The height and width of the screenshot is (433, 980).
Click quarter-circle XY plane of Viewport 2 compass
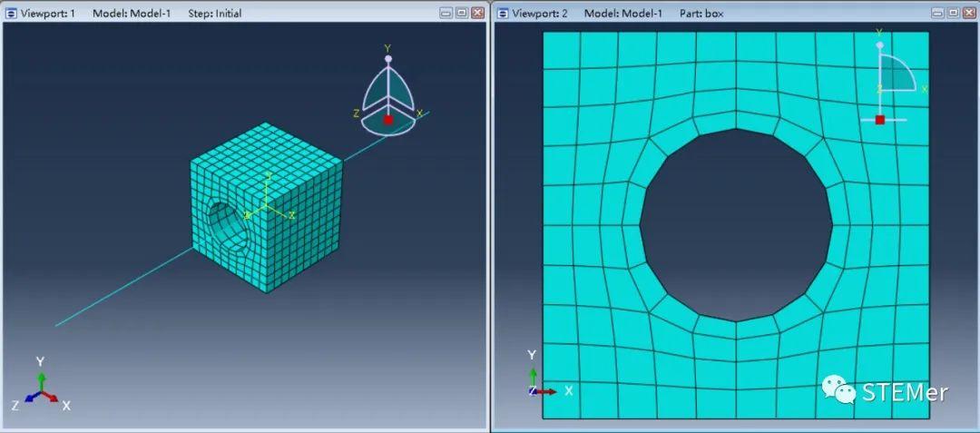pos(895,74)
